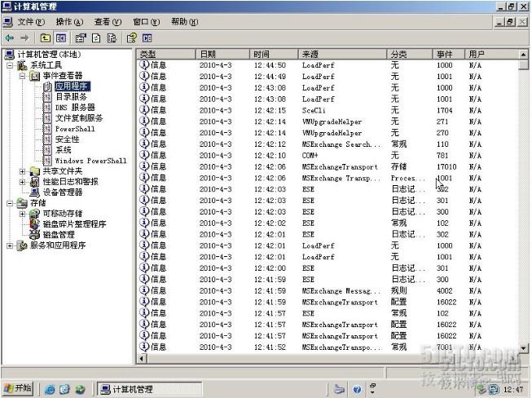Sort by the 日期 column header
The image size is (532, 398).
pos(223,55)
